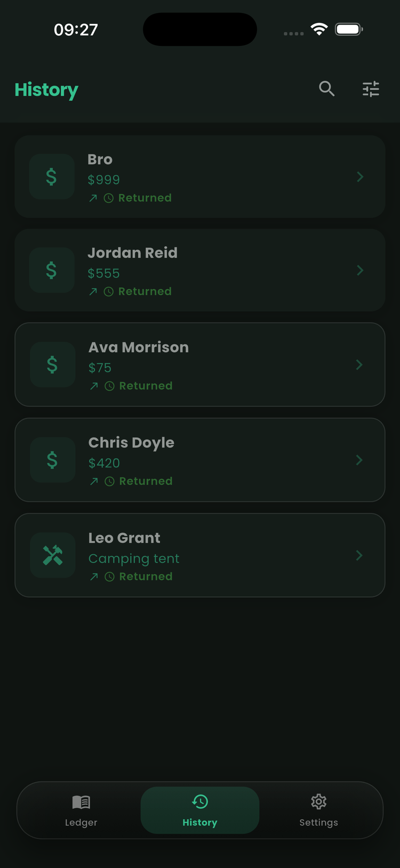400x868 pixels.
Task: Tap the dollar icon beside Jordan Reid
Action: click(51, 270)
